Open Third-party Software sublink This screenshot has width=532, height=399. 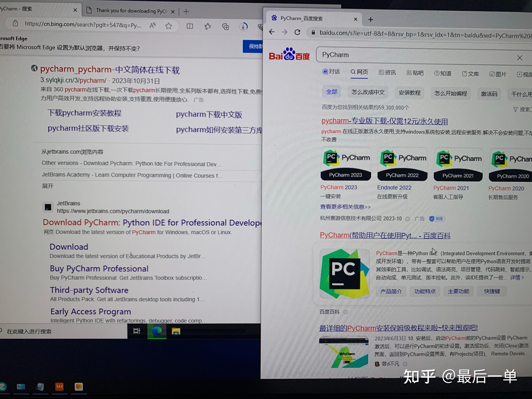[x=89, y=290]
